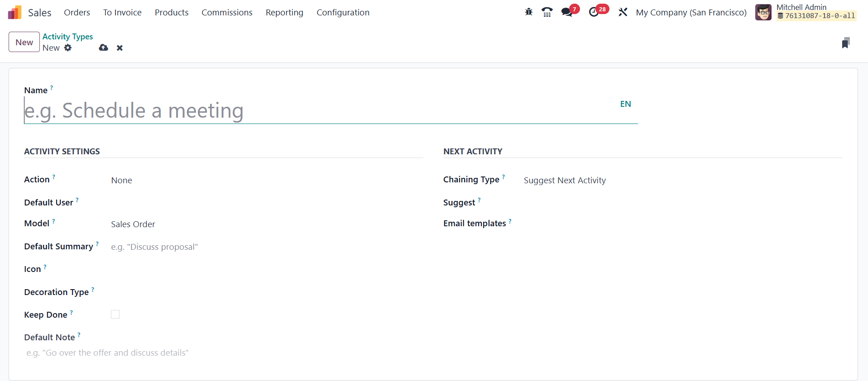868x381 pixels.
Task: Open the Products menu
Action: [x=172, y=12]
